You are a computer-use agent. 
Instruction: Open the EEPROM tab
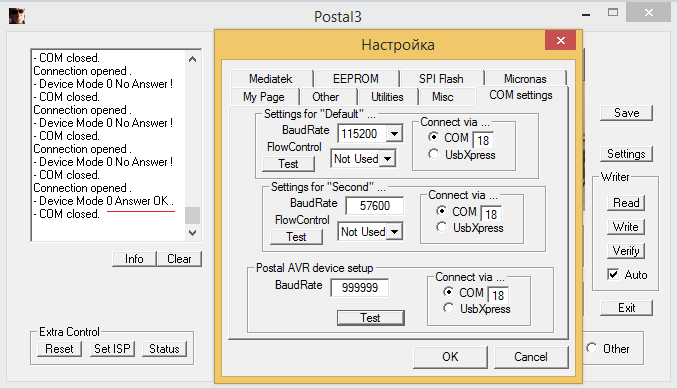(355, 79)
